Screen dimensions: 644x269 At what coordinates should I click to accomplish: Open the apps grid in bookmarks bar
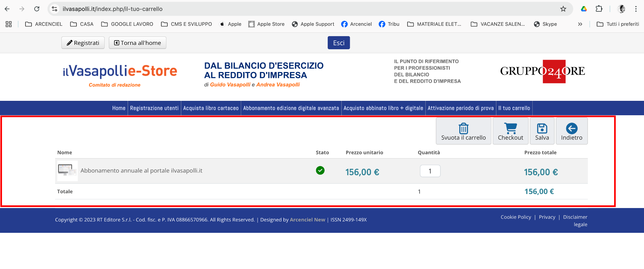9,24
